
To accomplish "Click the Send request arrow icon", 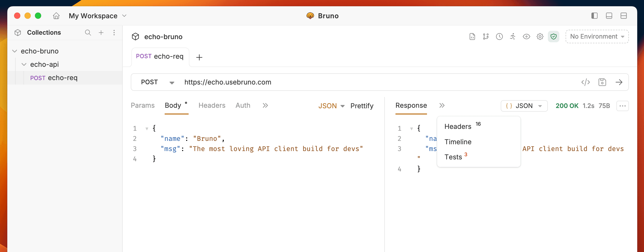I will tap(619, 82).
